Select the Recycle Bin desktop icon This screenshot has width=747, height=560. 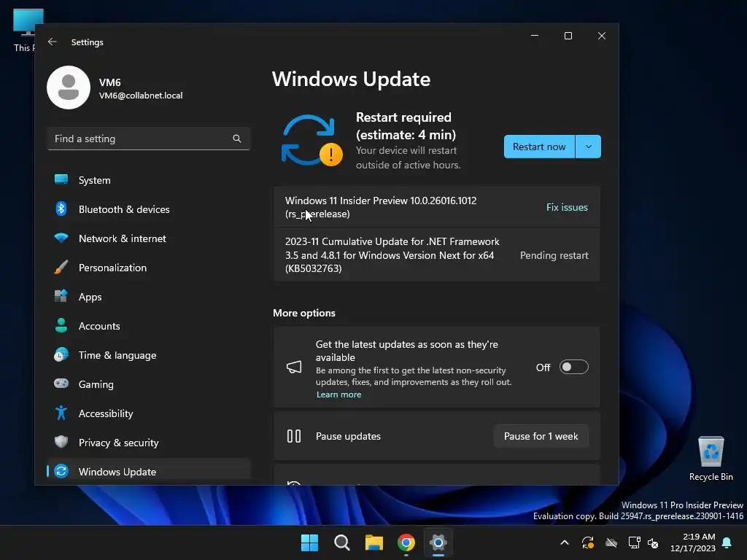[711, 458]
